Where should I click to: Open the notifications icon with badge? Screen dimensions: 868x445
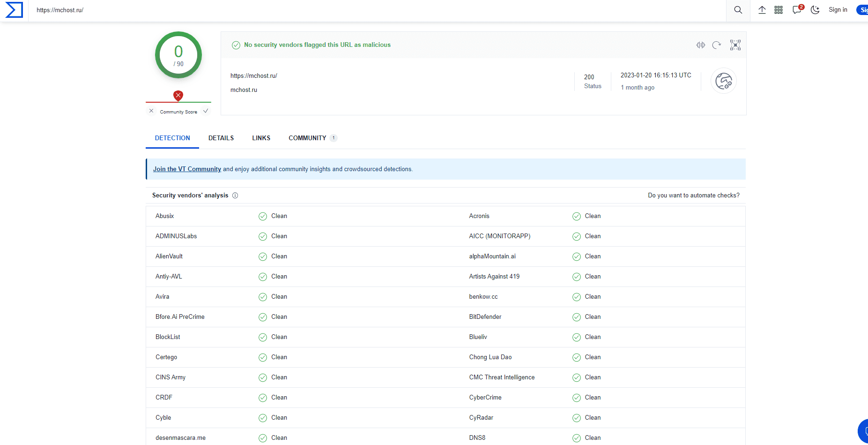click(797, 10)
